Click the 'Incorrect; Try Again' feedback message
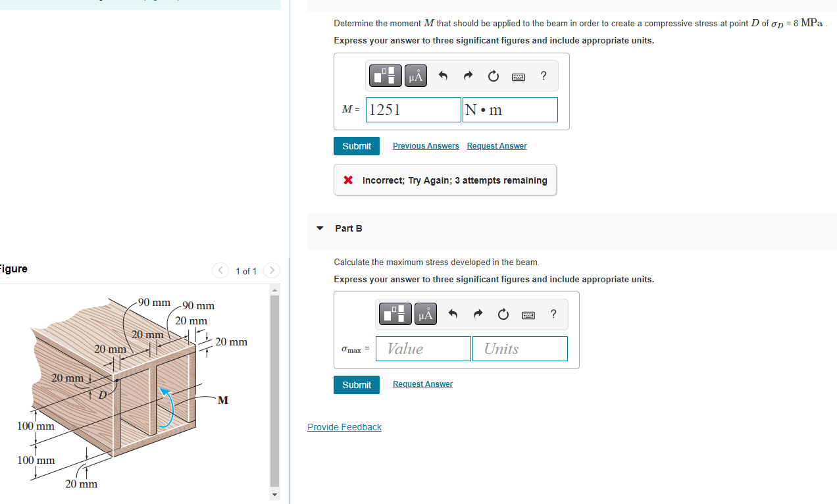The width and height of the screenshot is (837, 504). click(445, 180)
